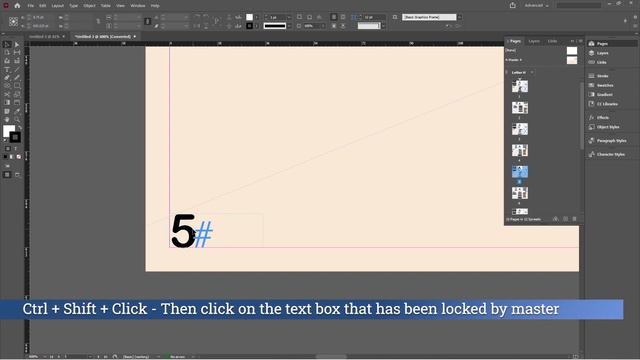Viewport: 640px width, 360px height.
Task: Click the X position input field
Action: [x=44, y=17]
